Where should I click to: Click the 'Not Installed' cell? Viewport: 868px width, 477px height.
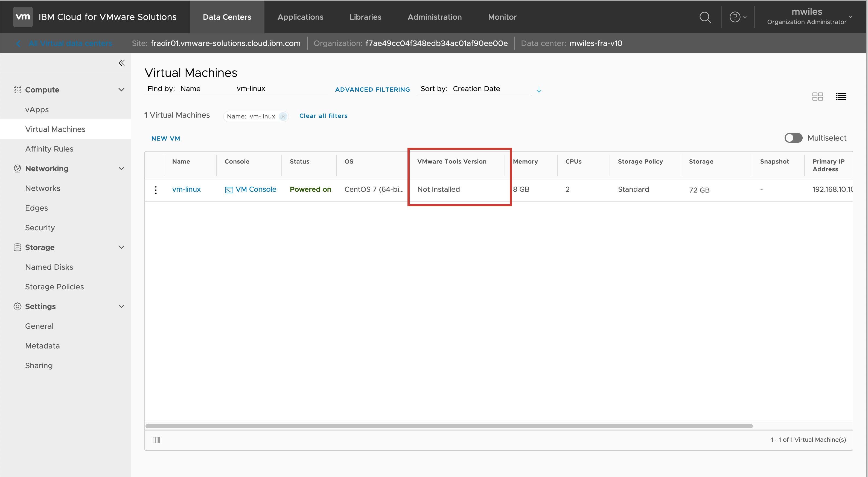tap(438, 190)
